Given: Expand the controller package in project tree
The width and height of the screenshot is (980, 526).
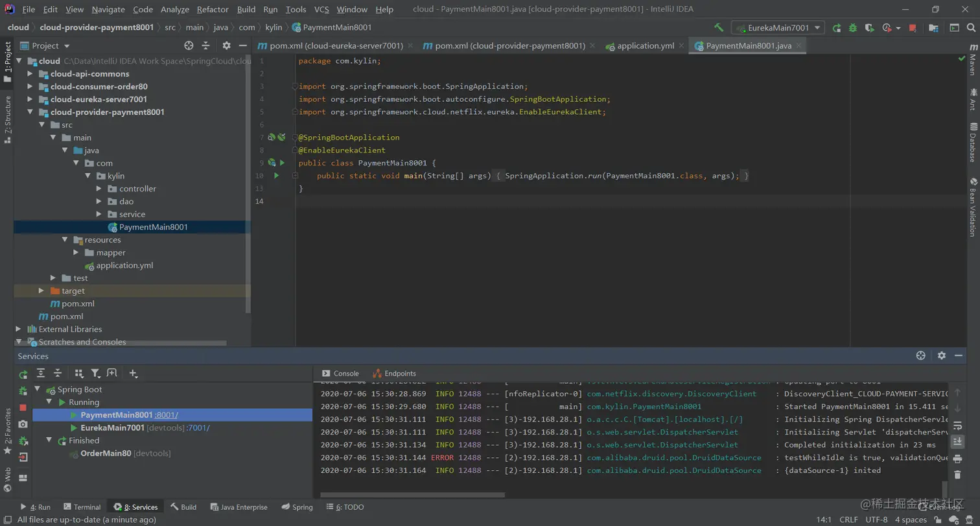Looking at the screenshot, I should [99, 189].
